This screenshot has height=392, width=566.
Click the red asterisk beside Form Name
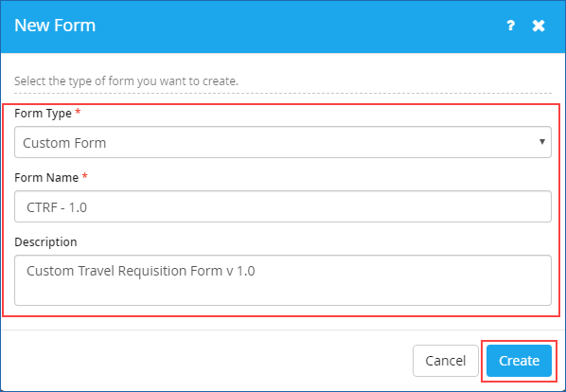pyautogui.click(x=85, y=176)
